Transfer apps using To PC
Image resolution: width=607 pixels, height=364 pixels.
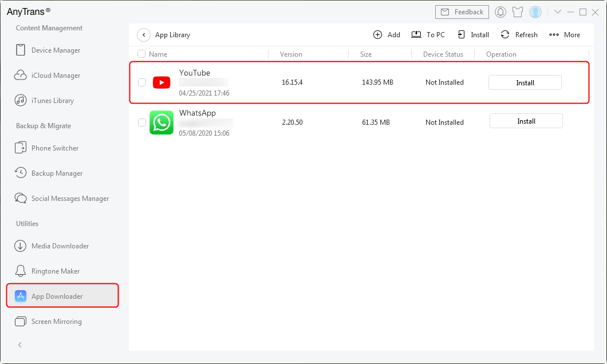pos(428,35)
